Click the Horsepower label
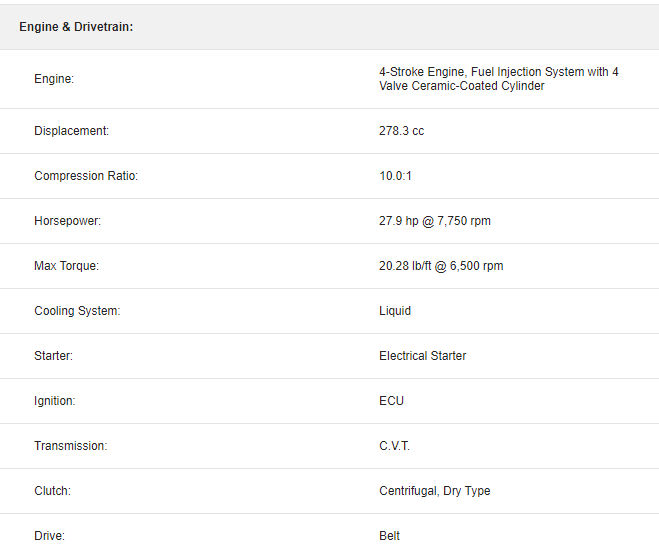 tap(67, 221)
